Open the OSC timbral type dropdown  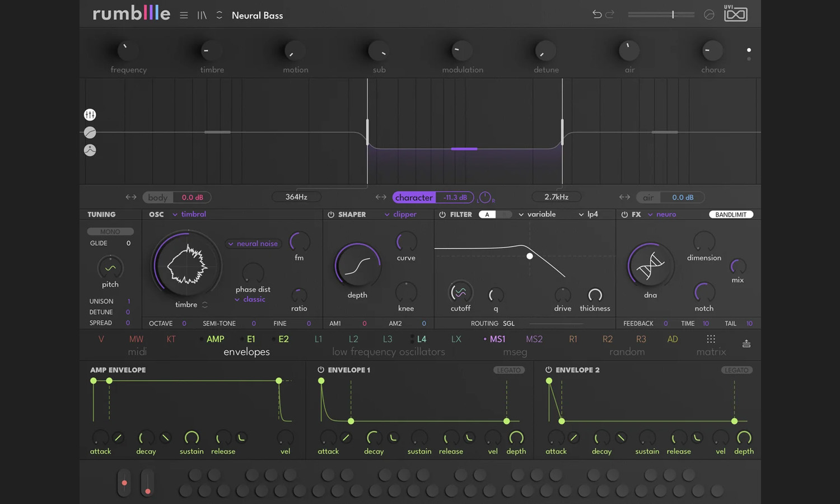coord(189,214)
